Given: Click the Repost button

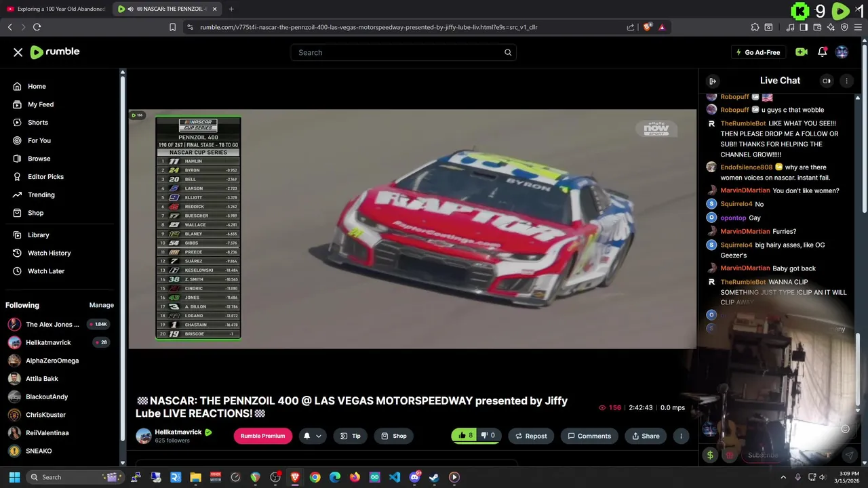Looking at the screenshot, I should point(531,436).
